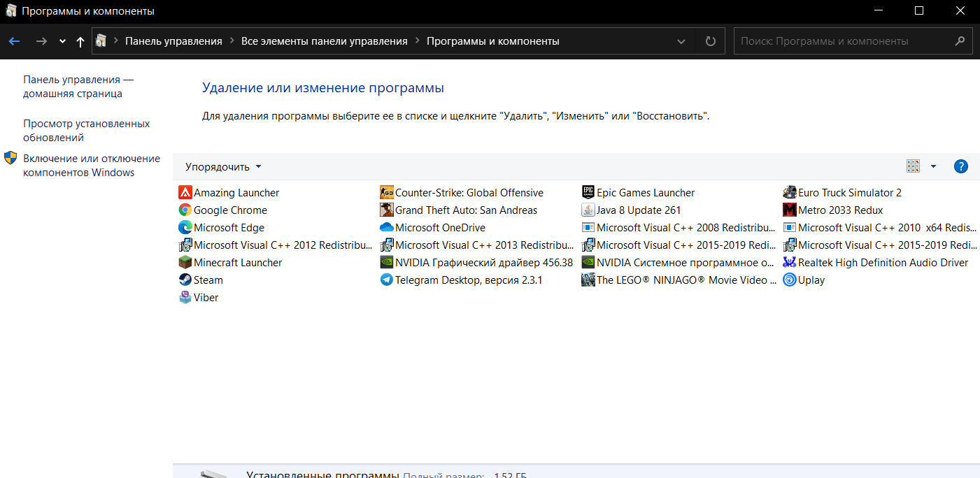Expand the view options dropdown arrow
Viewport: 980px width, 478px height.
pyautogui.click(x=933, y=166)
